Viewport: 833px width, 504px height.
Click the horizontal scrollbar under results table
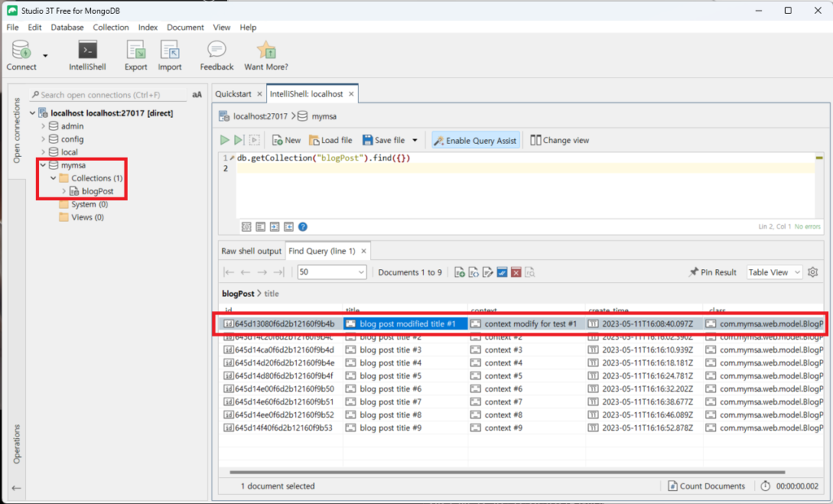[x=508, y=471]
